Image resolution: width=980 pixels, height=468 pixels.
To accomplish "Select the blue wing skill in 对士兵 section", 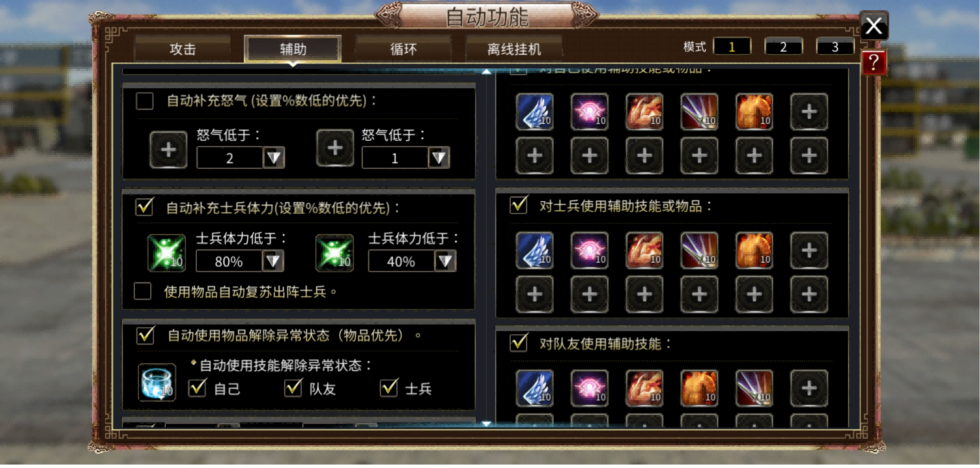I will 534,251.
